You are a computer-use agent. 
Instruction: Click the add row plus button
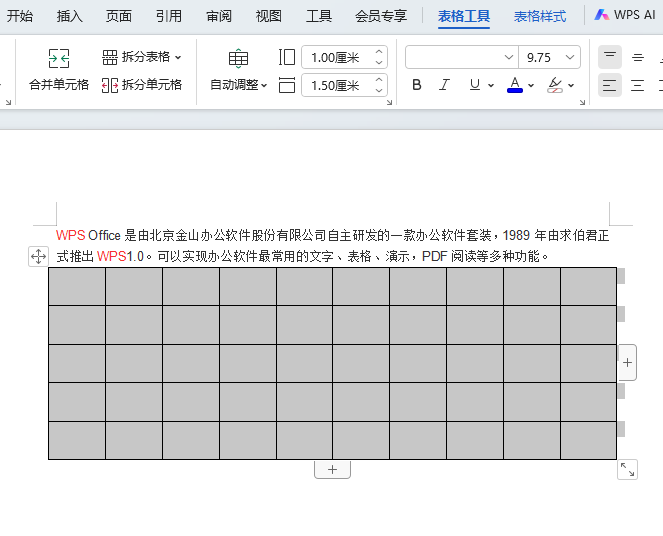point(332,470)
